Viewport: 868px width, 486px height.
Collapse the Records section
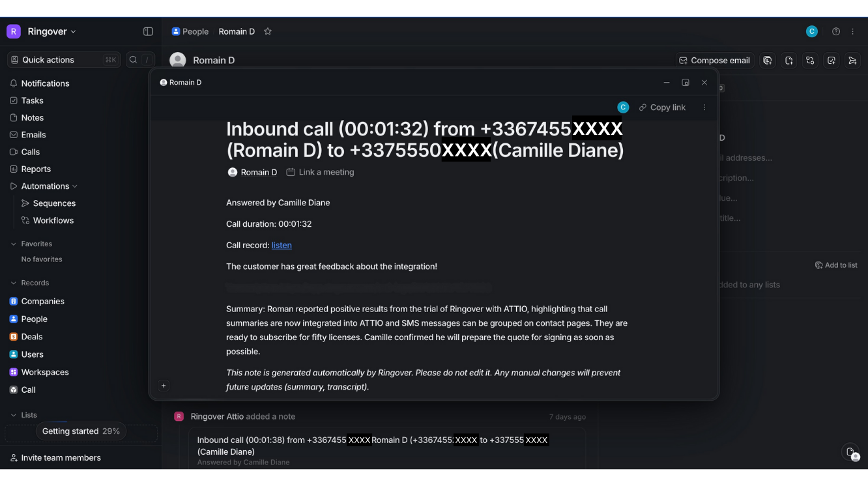pyautogui.click(x=14, y=283)
